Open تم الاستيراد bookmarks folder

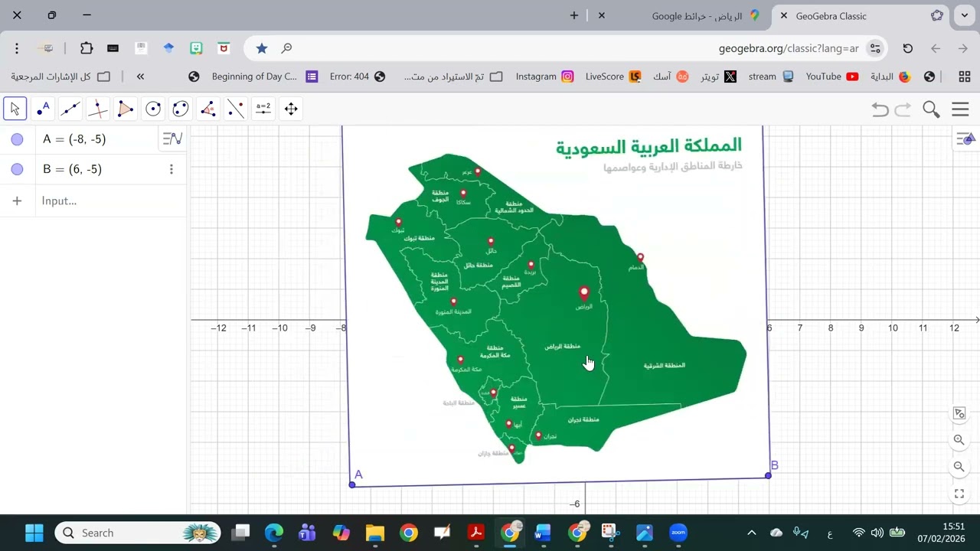point(453,77)
